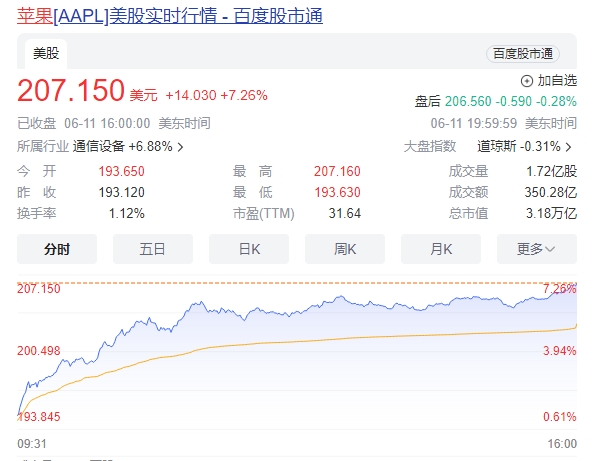Click the 换手率 value 1.12%
This screenshot has height=461, width=596.
point(127,214)
